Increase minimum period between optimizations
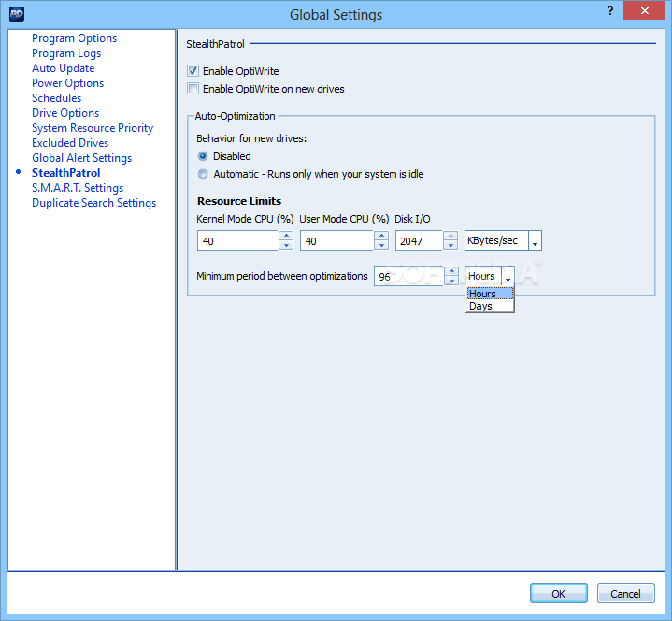Viewport: 672px width, 621px height. tap(451, 271)
